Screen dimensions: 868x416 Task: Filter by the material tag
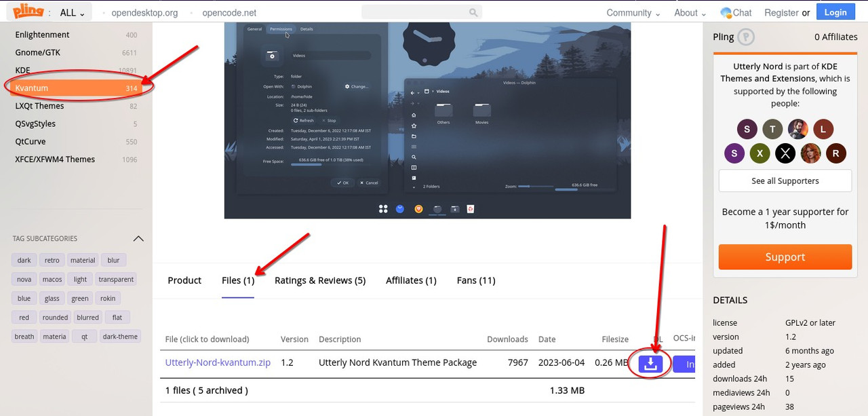83,260
